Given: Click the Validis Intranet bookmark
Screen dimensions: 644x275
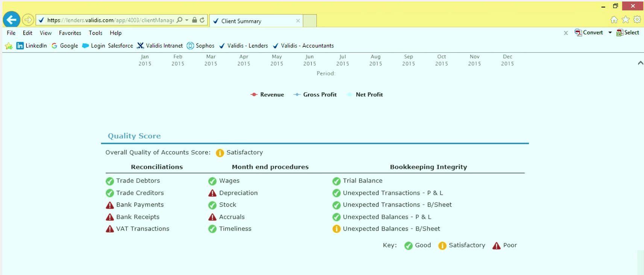Looking at the screenshot, I should point(160,46).
